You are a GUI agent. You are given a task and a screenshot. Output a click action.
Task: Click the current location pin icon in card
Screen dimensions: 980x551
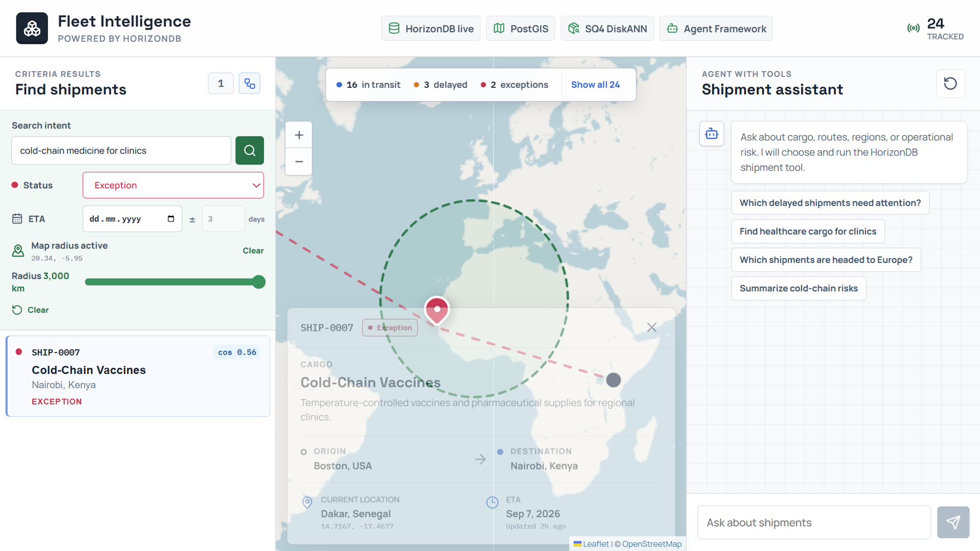pyautogui.click(x=307, y=503)
